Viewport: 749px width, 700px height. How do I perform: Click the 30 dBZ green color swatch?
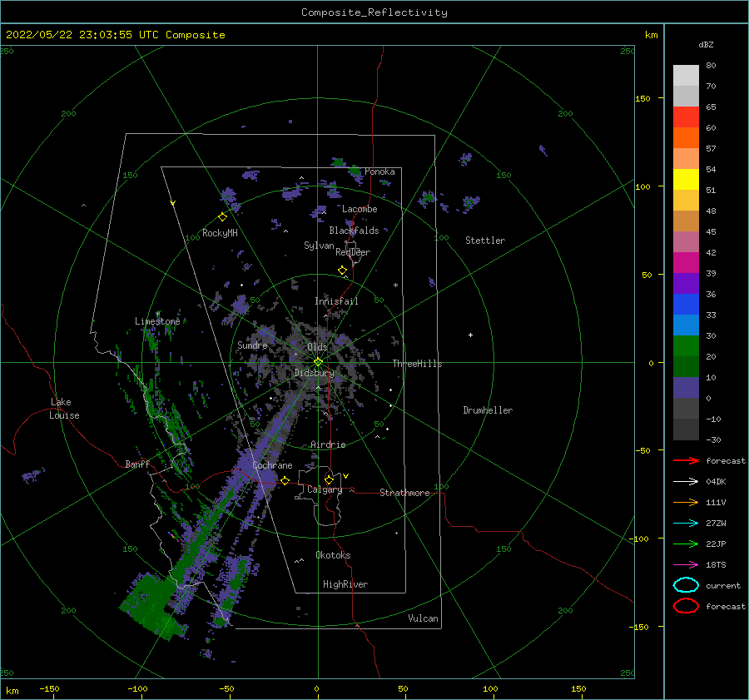click(686, 346)
